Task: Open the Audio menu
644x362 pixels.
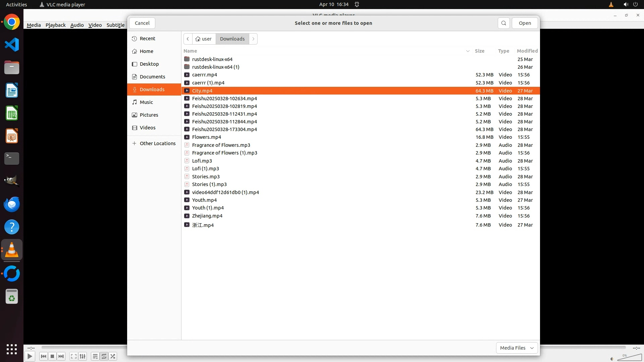Action: (77, 25)
